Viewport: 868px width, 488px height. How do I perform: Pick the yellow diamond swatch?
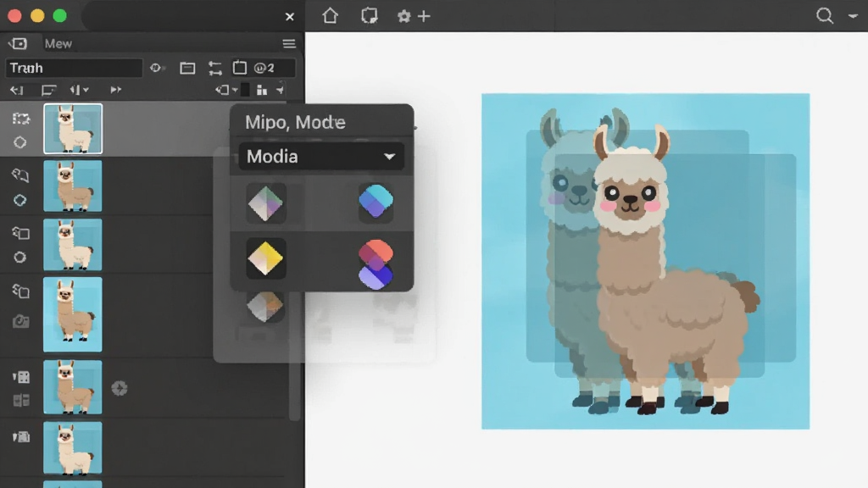tap(265, 258)
